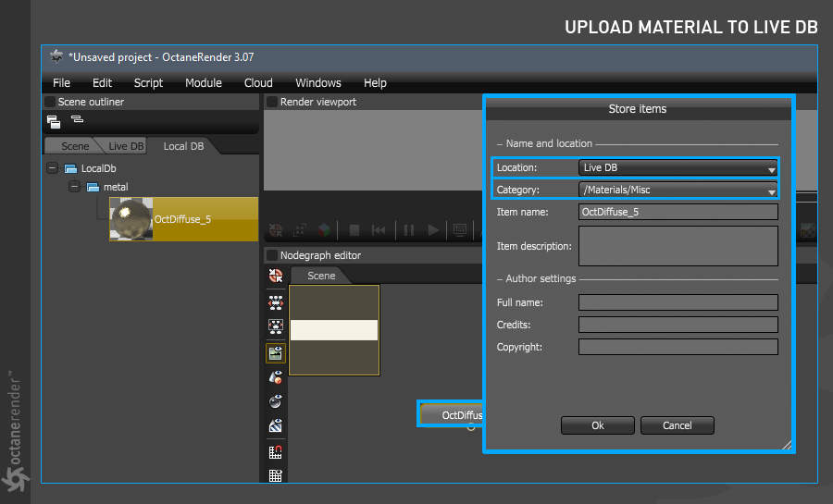Switch to the Live DB tab
The width and height of the screenshot is (833, 504).
click(x=125, y=146)
